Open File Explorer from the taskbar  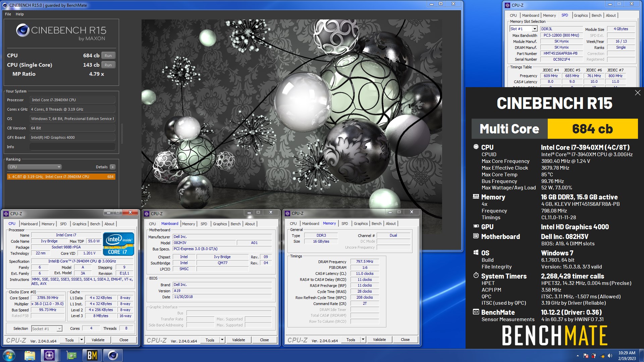click(x=30, y=355)
